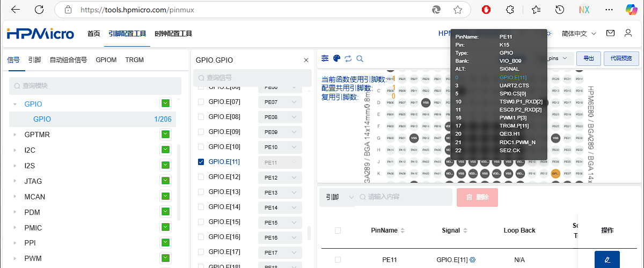
Task: Add page to favorites star
Action: click(x=458, y=10)
